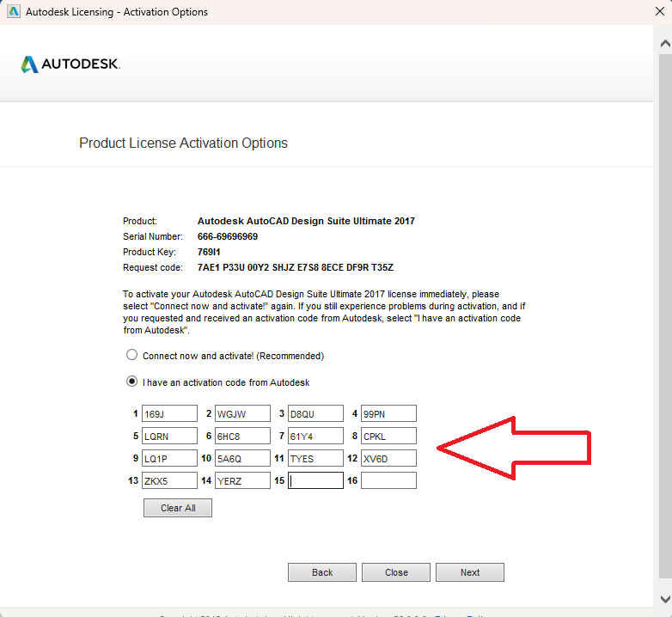Close the Autodesk Licensing window
The height and width of the screenshot is (617, 672).
[660, 11]
